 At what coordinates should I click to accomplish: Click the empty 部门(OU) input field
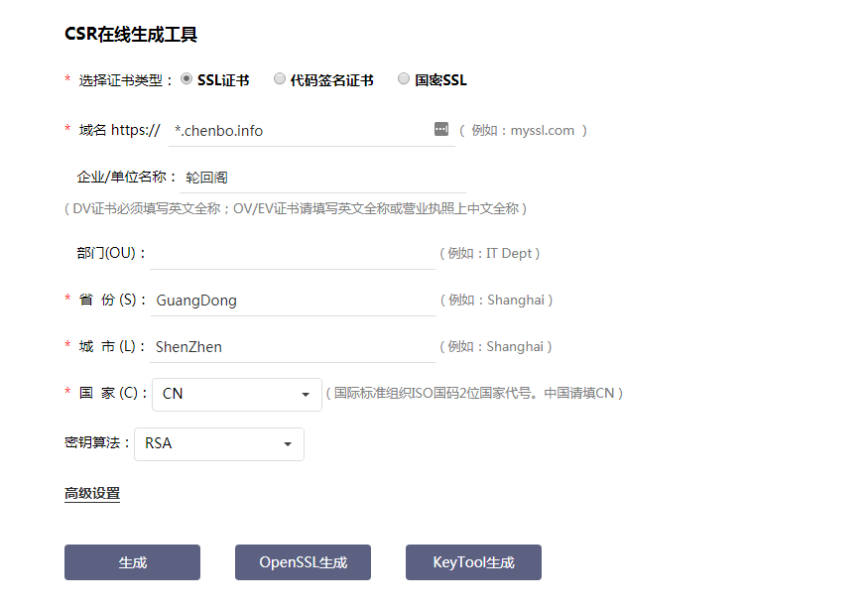tap(292, 253)
